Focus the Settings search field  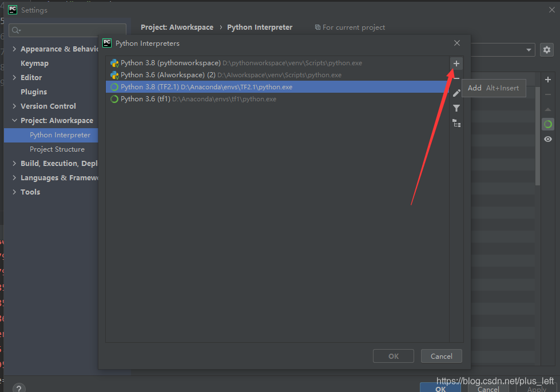[x=67, y=30]
